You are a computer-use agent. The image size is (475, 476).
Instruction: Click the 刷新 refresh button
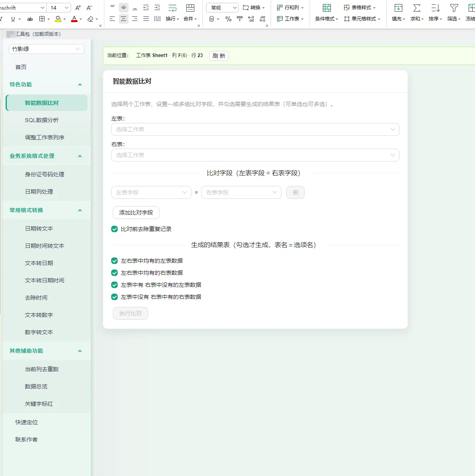tap(219, 56)
